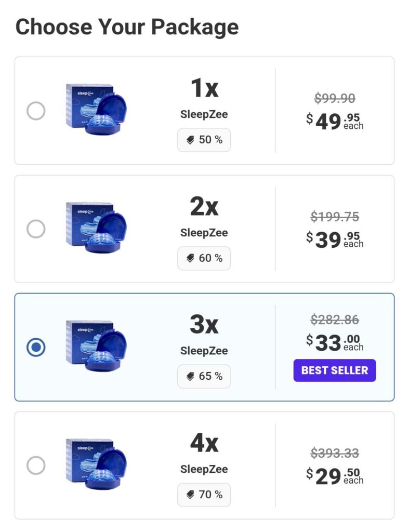Screen dimensions: 409x532
Task: Click the 4x quantity label
Action: click(x=204, y=443)
